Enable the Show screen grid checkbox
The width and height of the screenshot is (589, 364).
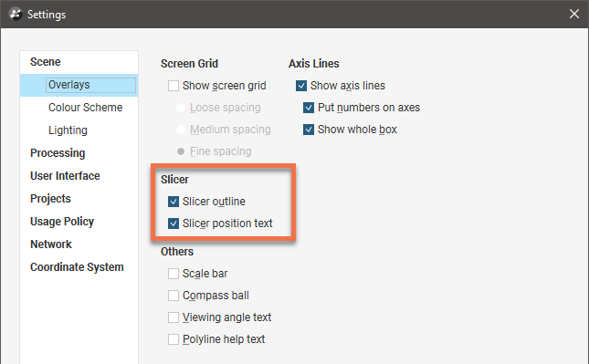pyautogui.click(x=174, y=86)
